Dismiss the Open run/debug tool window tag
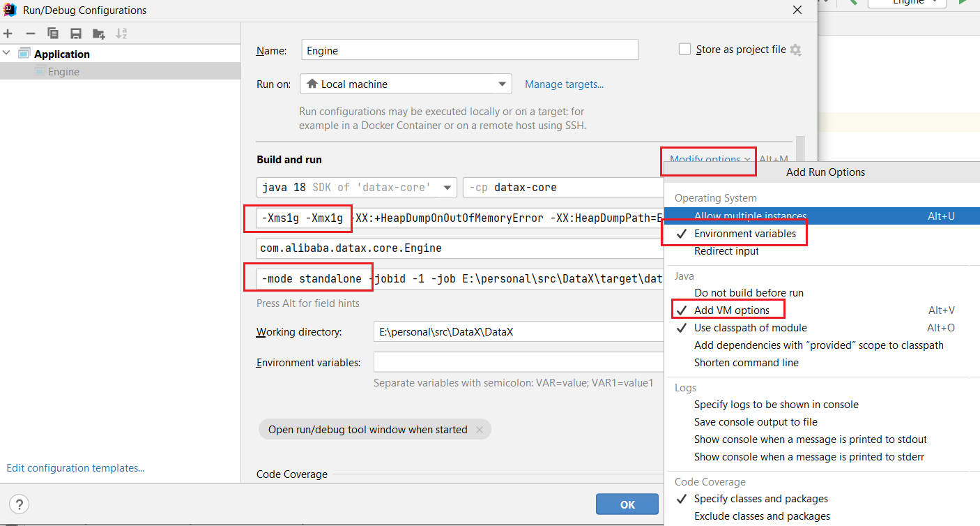 480,430
